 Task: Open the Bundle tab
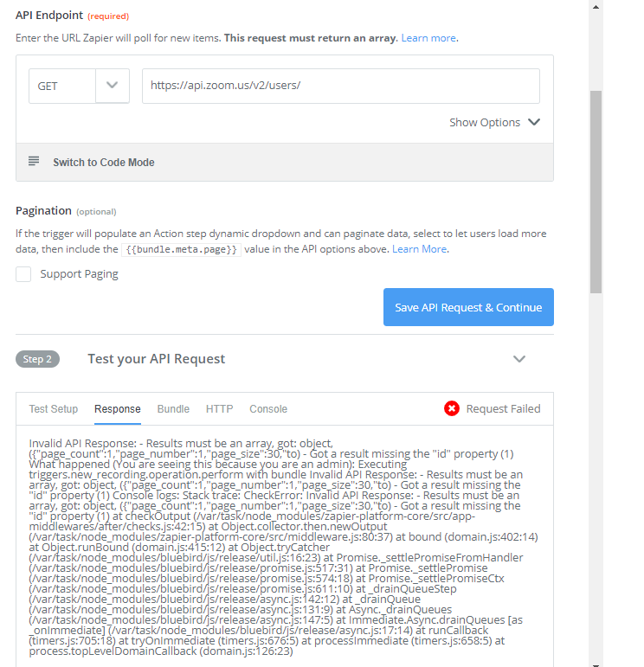(x=173, y=409)
